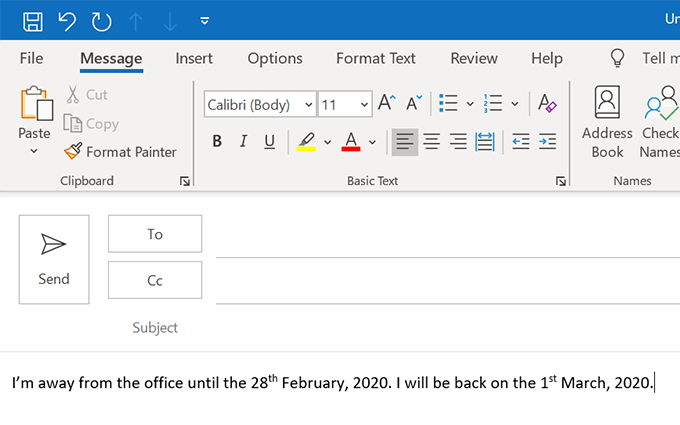
Task: Click the Undo arrow icon
Action: 67,20
